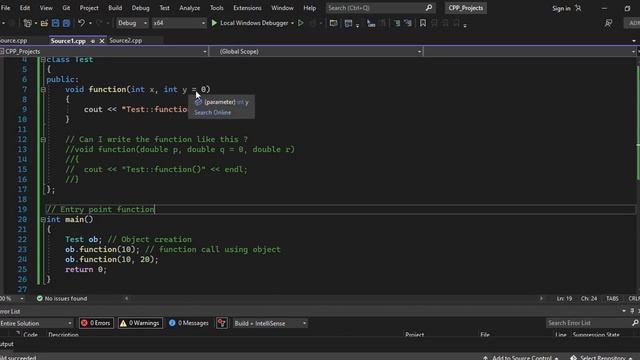This screenshot has height=360, width=640.
Task: Open the Git menu
Action: click(66, 8)
